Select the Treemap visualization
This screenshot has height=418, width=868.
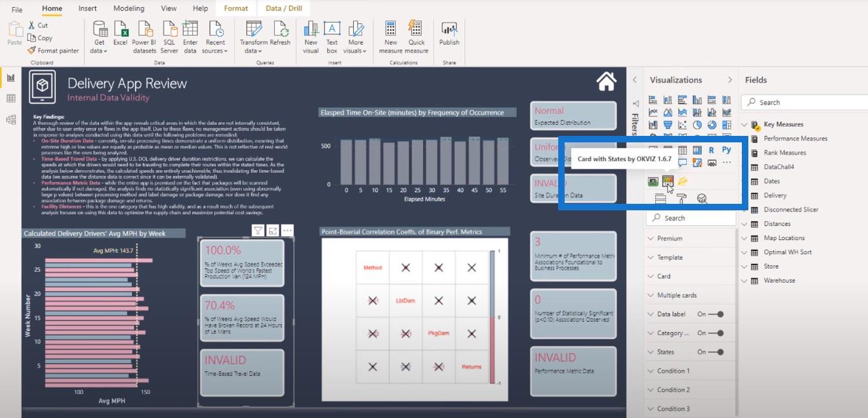pos(727,125)
